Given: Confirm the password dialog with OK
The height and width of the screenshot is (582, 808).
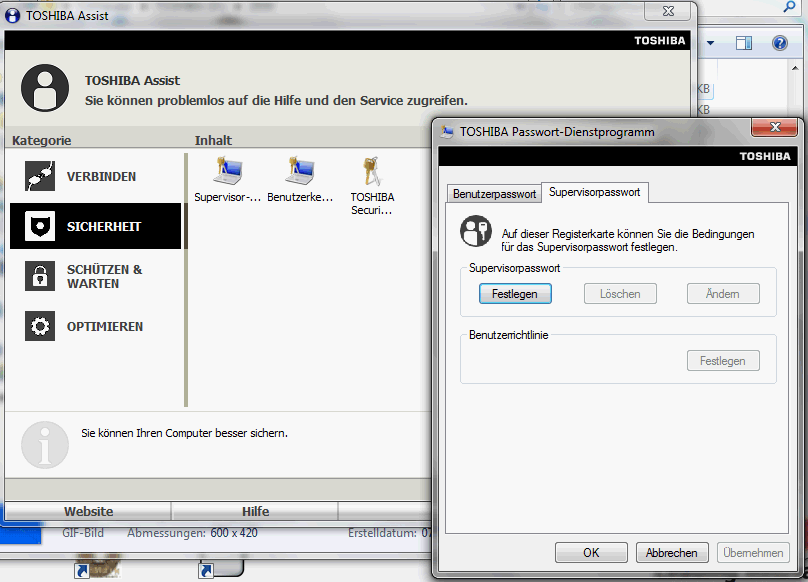Looking at the screenshot, I should click(591, 553).
